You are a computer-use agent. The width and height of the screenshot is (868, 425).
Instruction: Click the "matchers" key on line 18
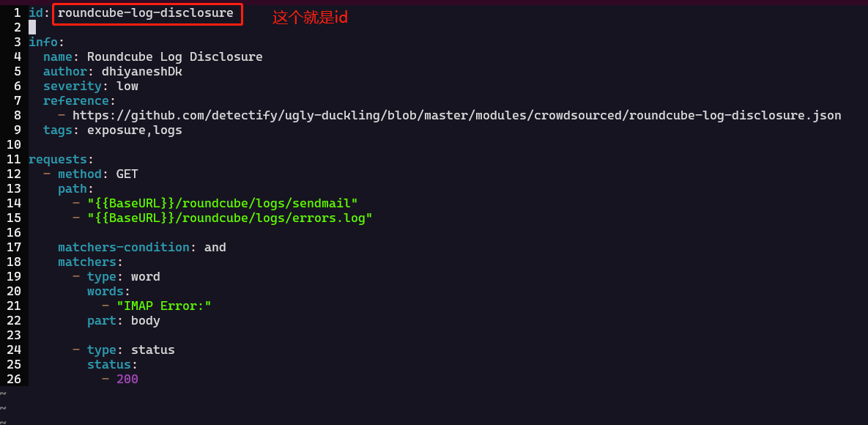(87, 262)
